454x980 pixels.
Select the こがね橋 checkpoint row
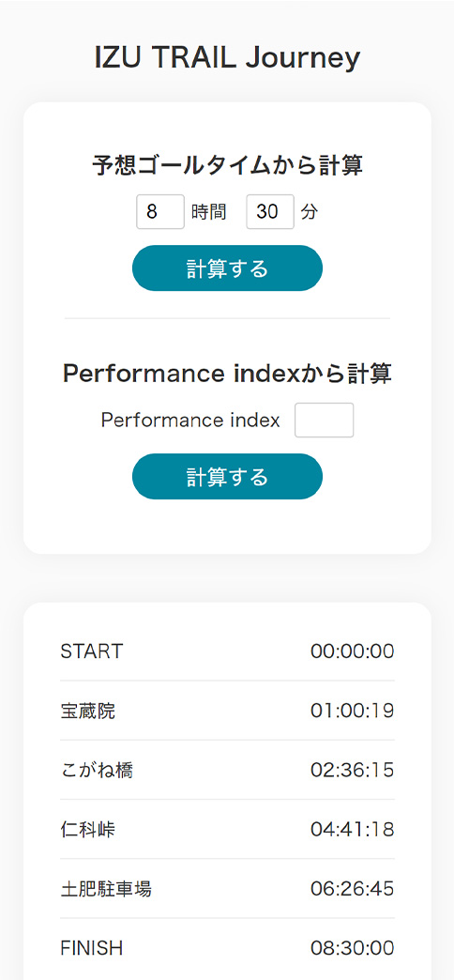point(227,770)
